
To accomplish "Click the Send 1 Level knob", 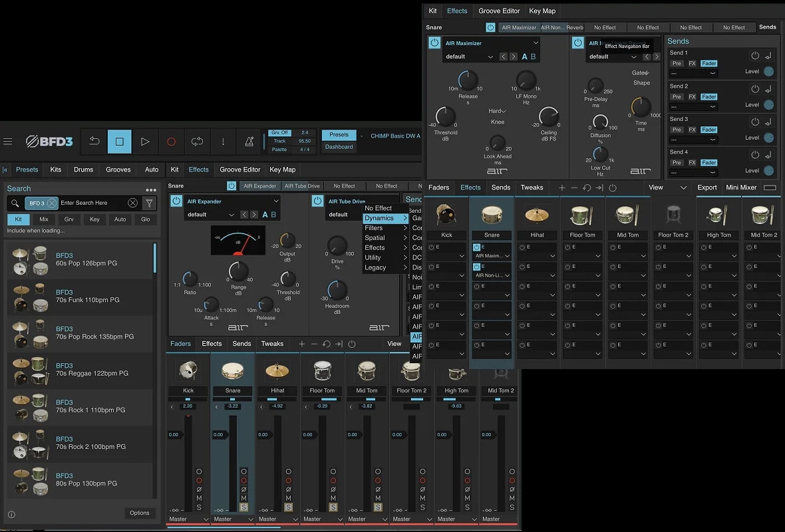I will [x=768, y=72].
